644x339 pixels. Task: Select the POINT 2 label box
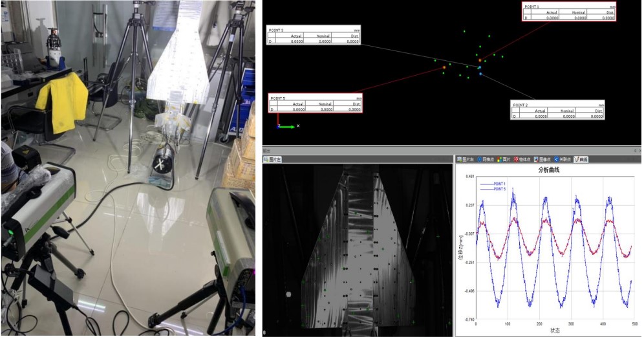[x=557, y=110]
